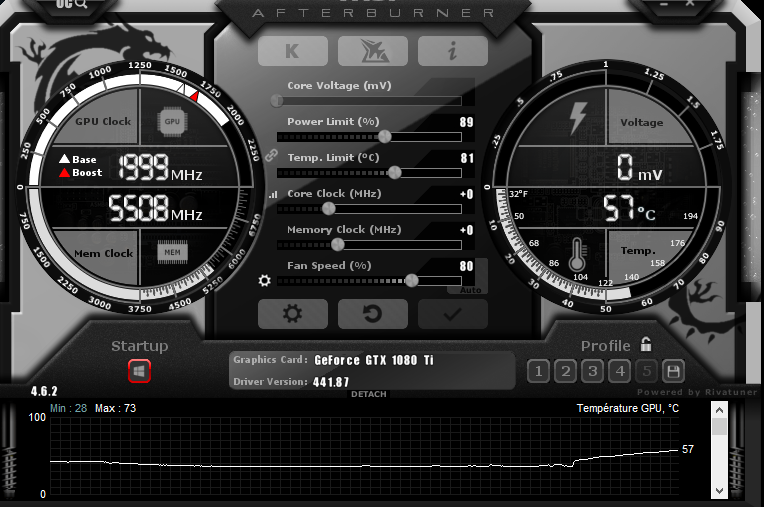Click the lightning bolt voltage icon

tap(578, 117)
